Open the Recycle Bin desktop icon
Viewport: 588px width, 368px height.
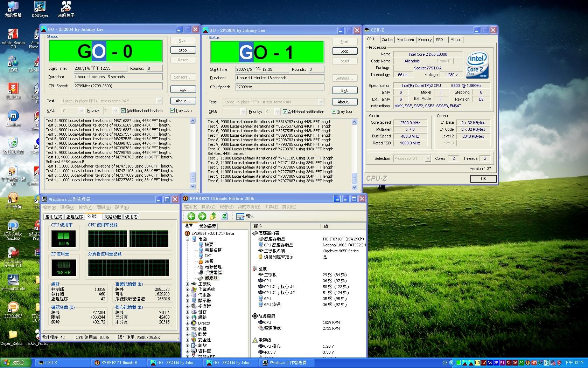(x=13, y=146)
